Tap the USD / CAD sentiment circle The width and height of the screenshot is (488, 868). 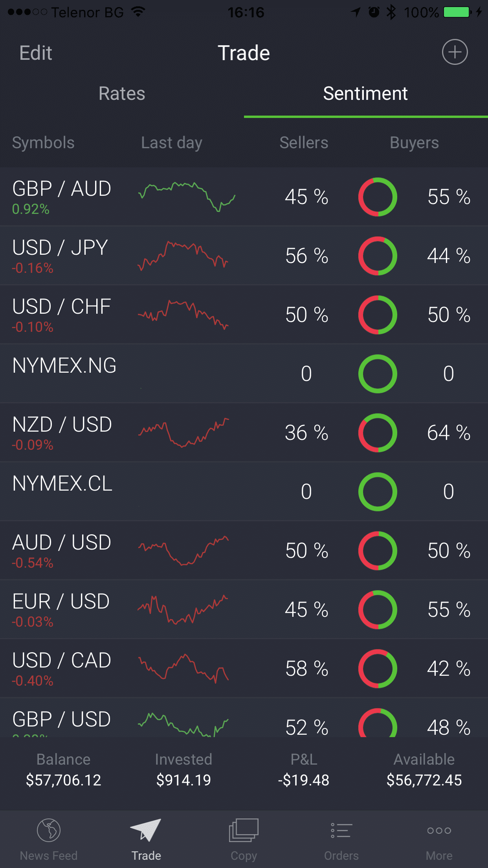(378, 669)
